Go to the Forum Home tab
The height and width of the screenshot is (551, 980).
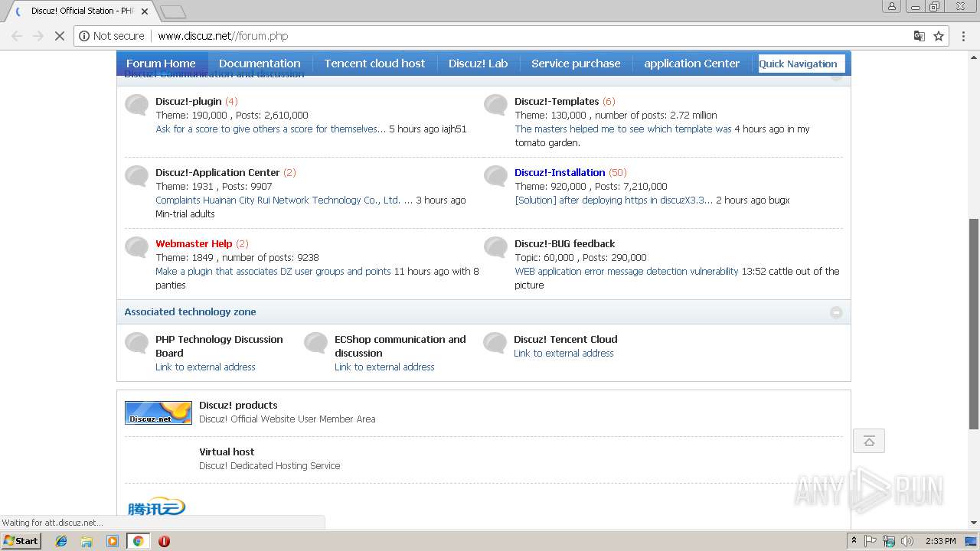(x=161, y=64)
